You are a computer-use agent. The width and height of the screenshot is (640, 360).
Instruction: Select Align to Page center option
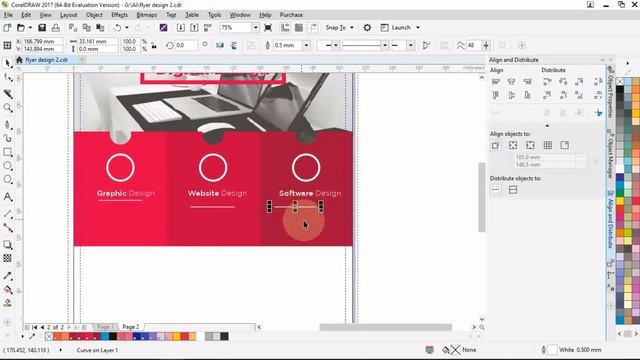[x=530, y=145]
